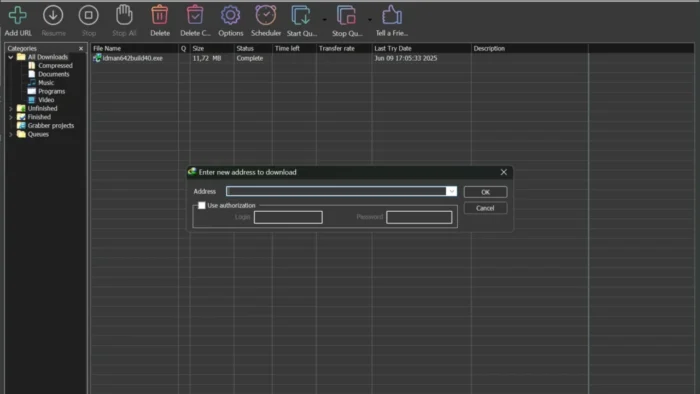The height and width of the screenshot is (394, 700).
Task: Select the Finished category
Action: [39, 117]
